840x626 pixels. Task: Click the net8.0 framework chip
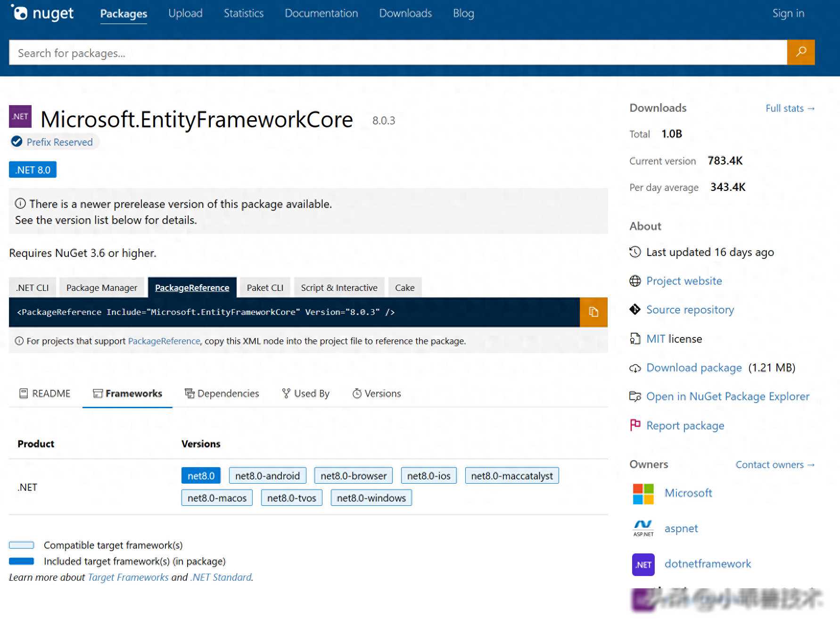(201, 476)
